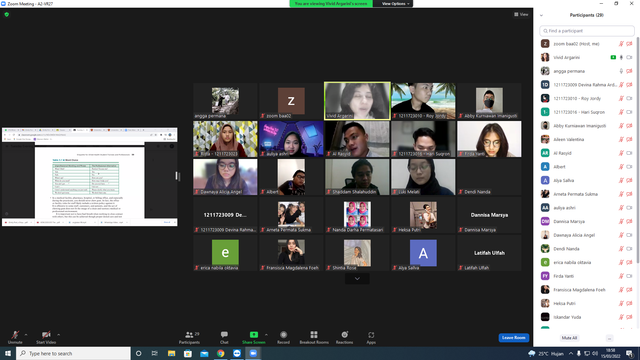Show hidden system tray icons
The width and height of the screenshot is (640, 360).
571,353
